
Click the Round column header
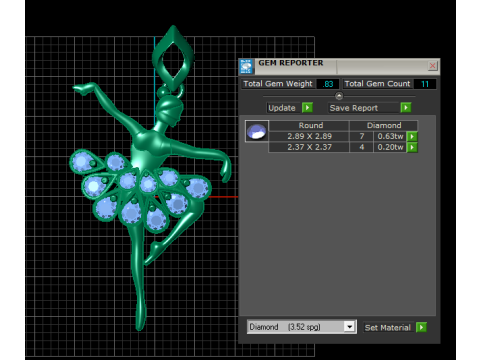309,125
